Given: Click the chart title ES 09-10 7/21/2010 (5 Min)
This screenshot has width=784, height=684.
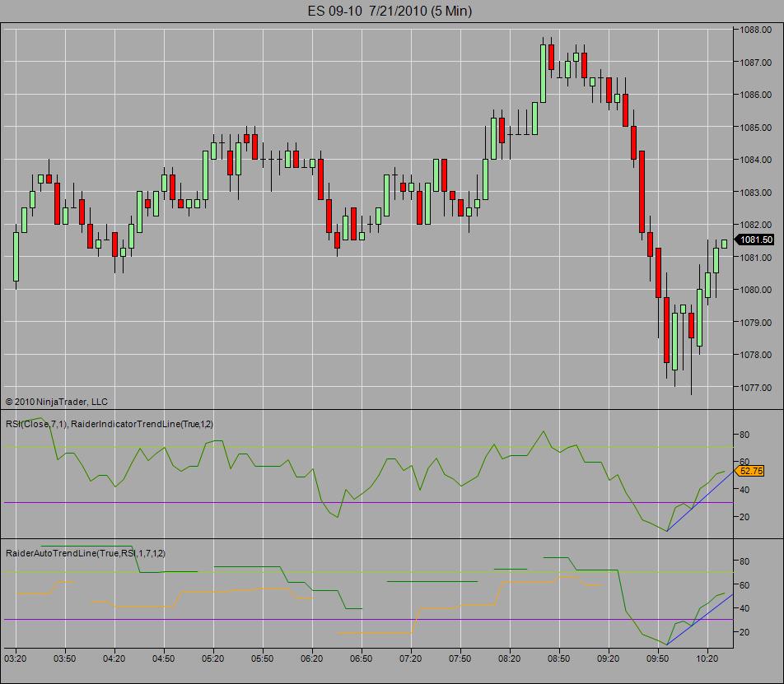Looking at the screenshot, I should (x=390, y=11).
